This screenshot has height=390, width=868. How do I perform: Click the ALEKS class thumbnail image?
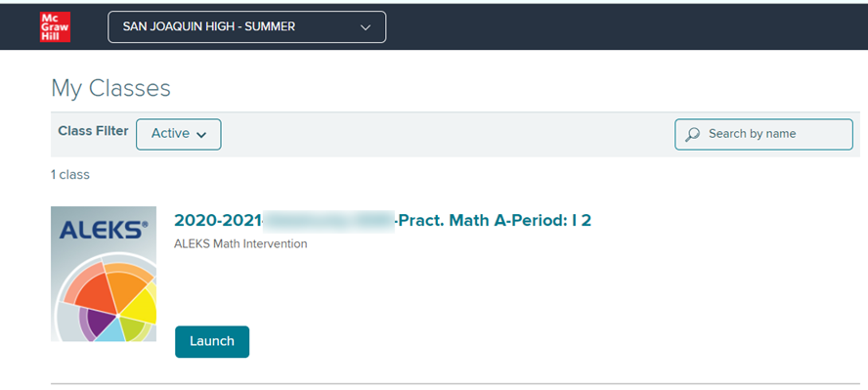[x=104, y=274]
